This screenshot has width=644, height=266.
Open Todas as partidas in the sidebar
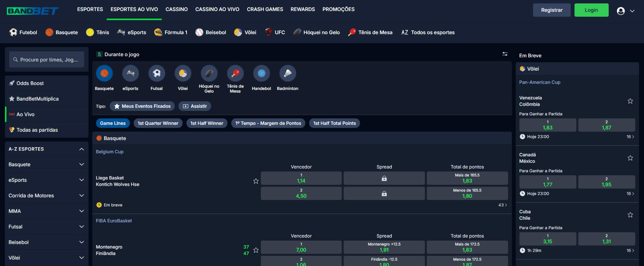pyautogui.click(x=47, y=130)
